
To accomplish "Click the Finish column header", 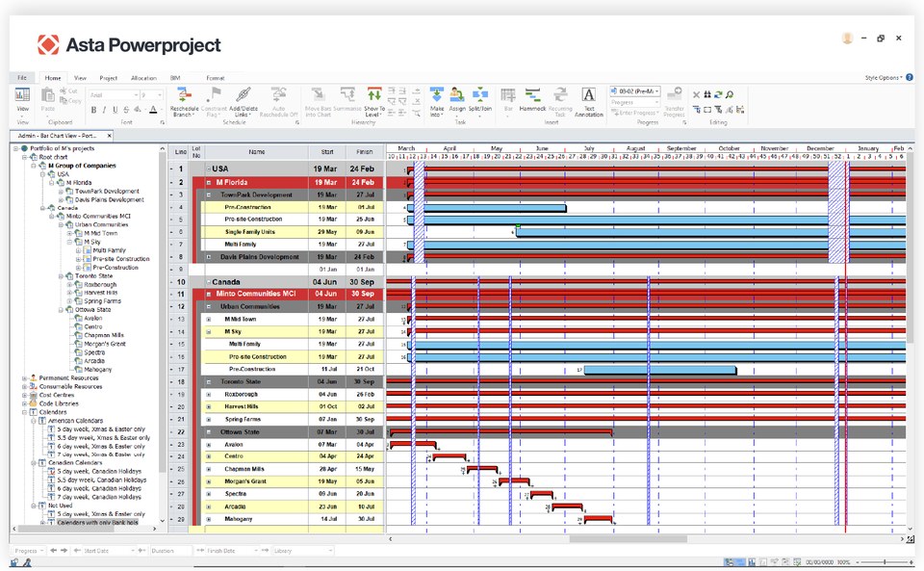I will coord(364,152).
